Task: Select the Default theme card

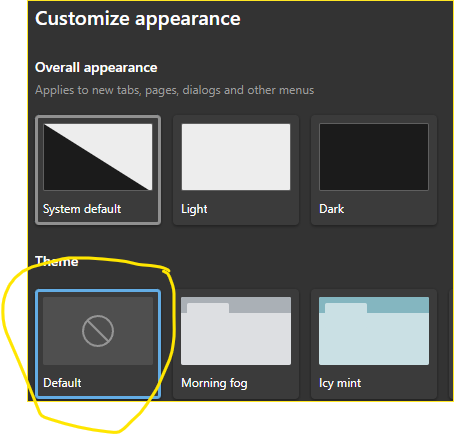Action: pos(98,344)
